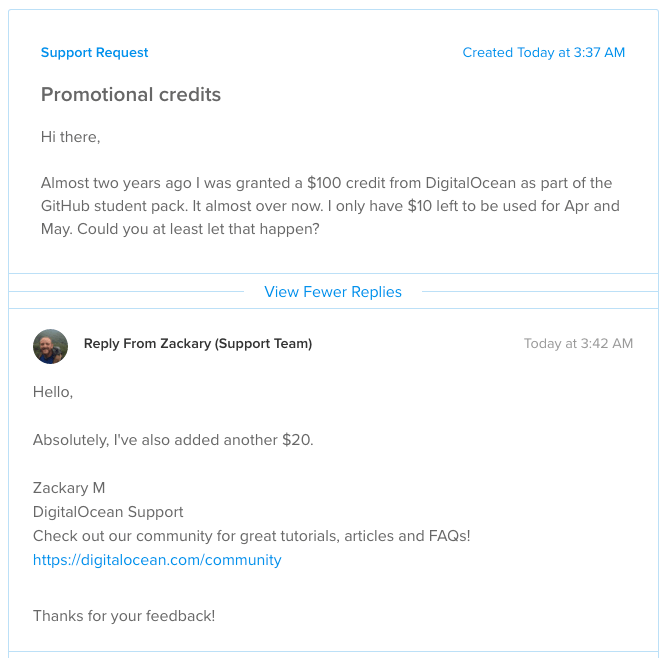Click the Could you at least let that happen question
The width and height of the screenshot is (669, 658).
click(x=198, y=229)
